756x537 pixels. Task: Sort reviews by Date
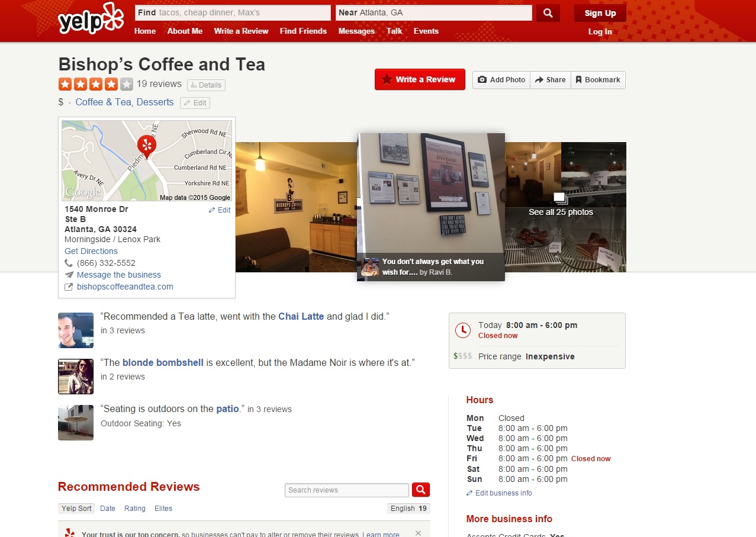[108, 509]
